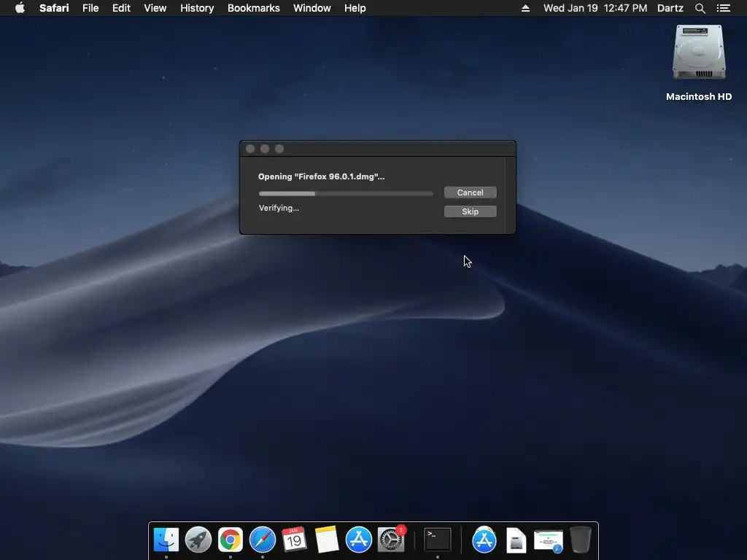Screen dimensions: 747x560
Task: Click the eject icon in menu bar
Action: click(525, 8)
